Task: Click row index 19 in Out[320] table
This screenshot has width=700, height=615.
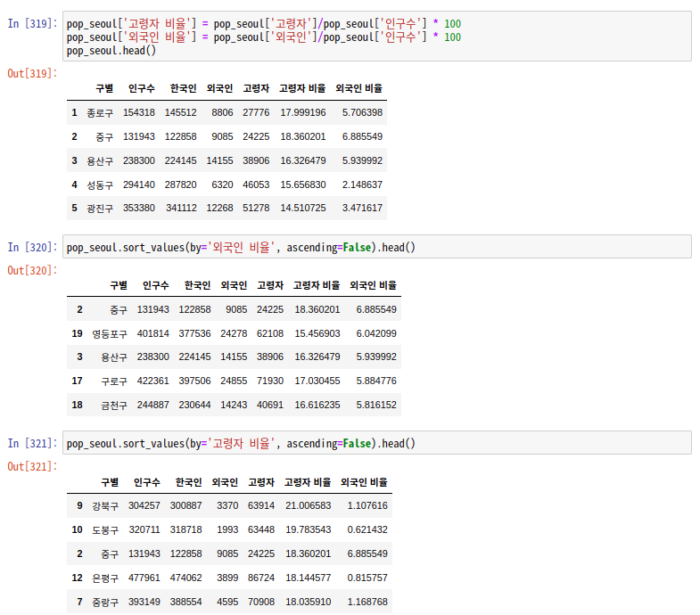Action: (x=77, y=333)
